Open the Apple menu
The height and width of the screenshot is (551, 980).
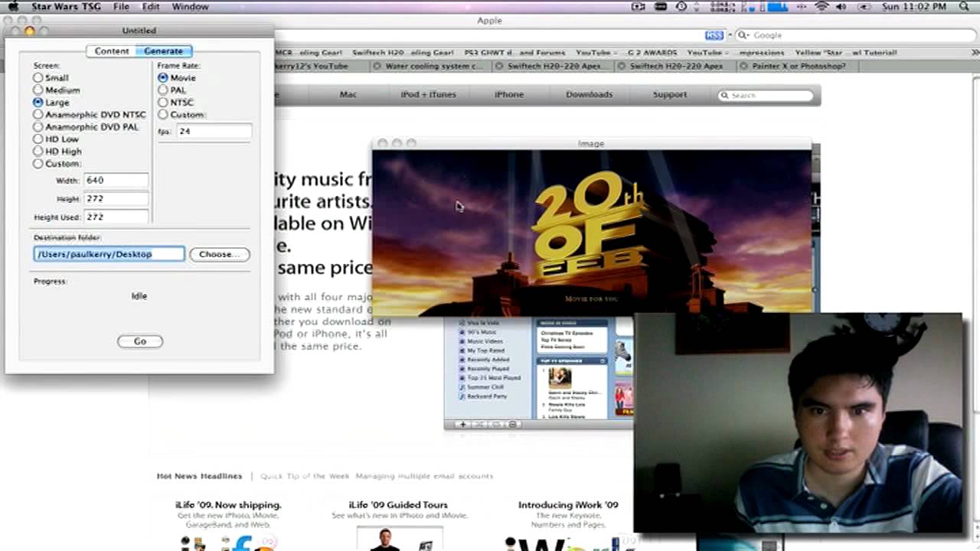tap(13, 7)
